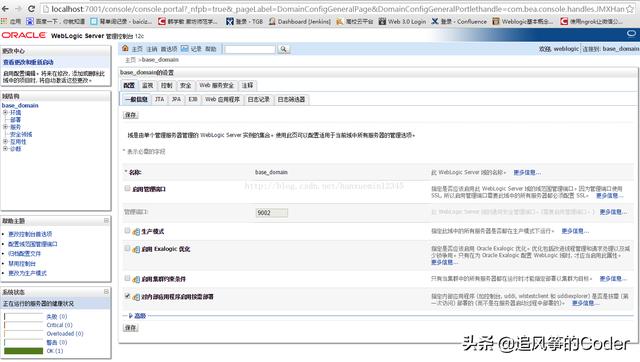Click the green OK health status bar
Viewport: 640px width, 362px height.
coord(23,351)
